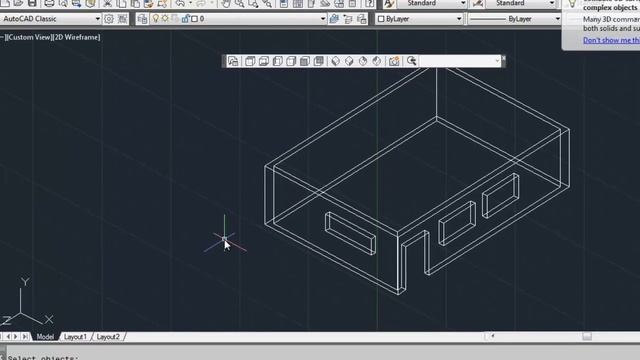Screen dimensions: 640x360
Task: Select the Pan hand tool
Action: (x=226, y=3)
